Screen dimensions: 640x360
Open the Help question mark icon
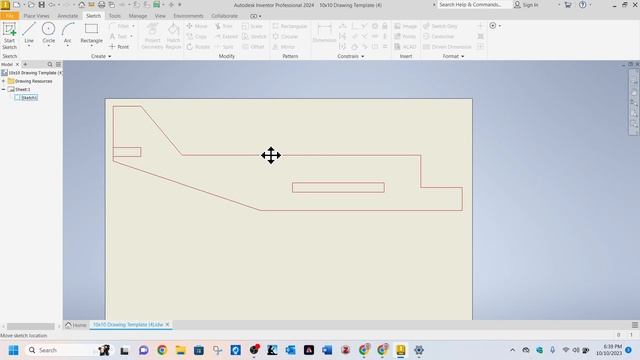click(583, 5)
